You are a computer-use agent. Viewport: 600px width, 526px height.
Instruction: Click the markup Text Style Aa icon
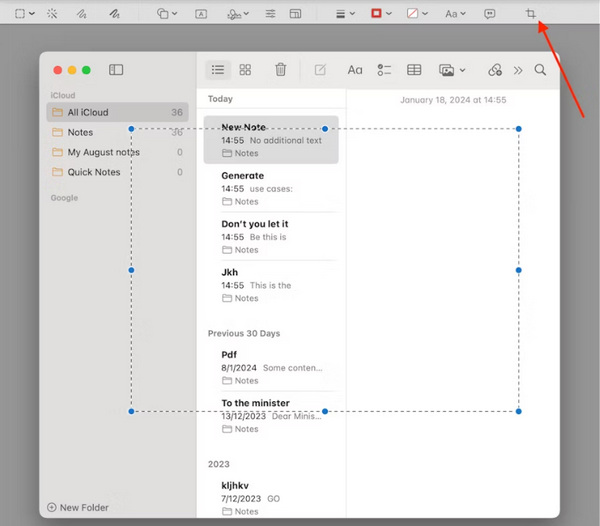coord(451,14)
